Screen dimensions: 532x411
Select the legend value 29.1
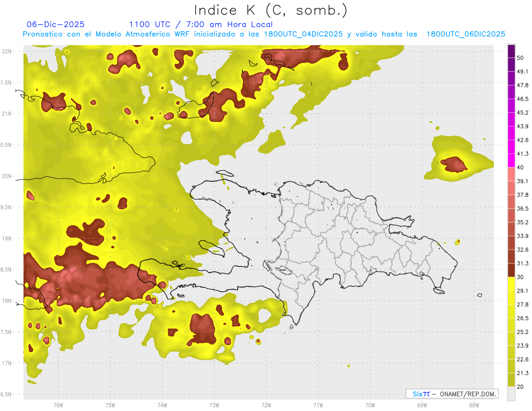click(x=523, y=290)
